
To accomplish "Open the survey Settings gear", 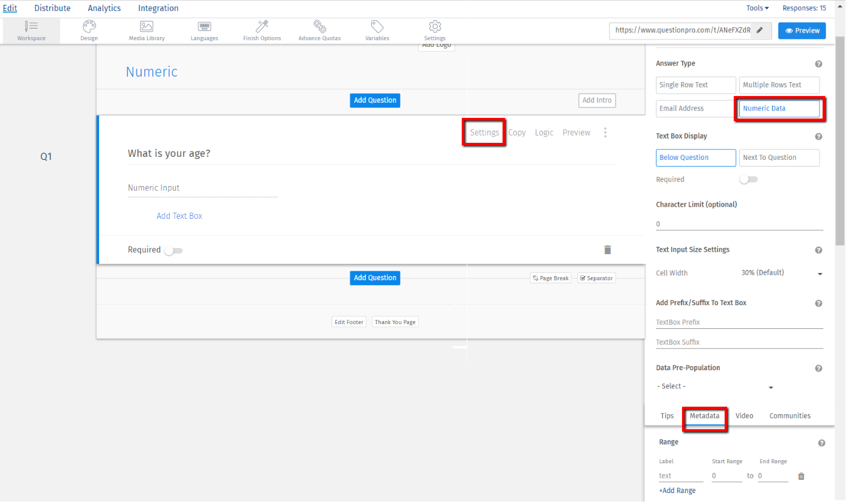I will pyautogui.click(x=434, y=30).
